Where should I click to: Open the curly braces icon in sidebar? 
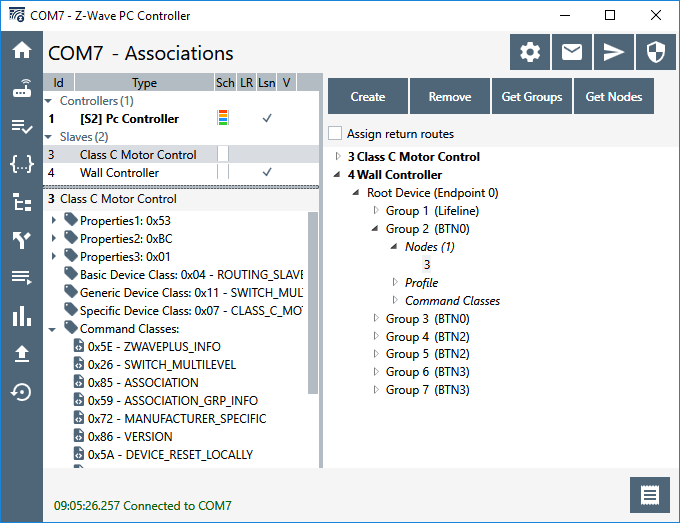[21, 165]
